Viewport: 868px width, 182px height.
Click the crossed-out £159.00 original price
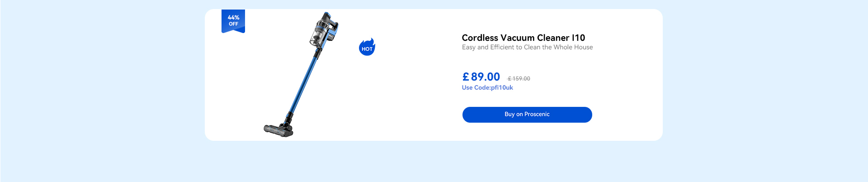519,79
